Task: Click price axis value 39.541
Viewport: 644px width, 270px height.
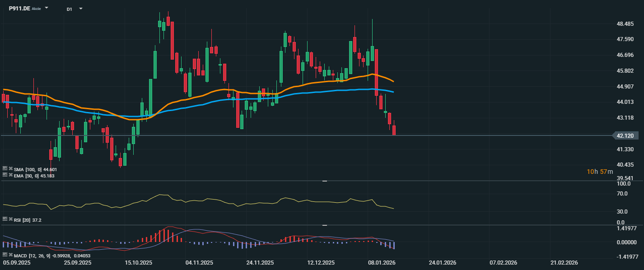Action: point(625,178)
